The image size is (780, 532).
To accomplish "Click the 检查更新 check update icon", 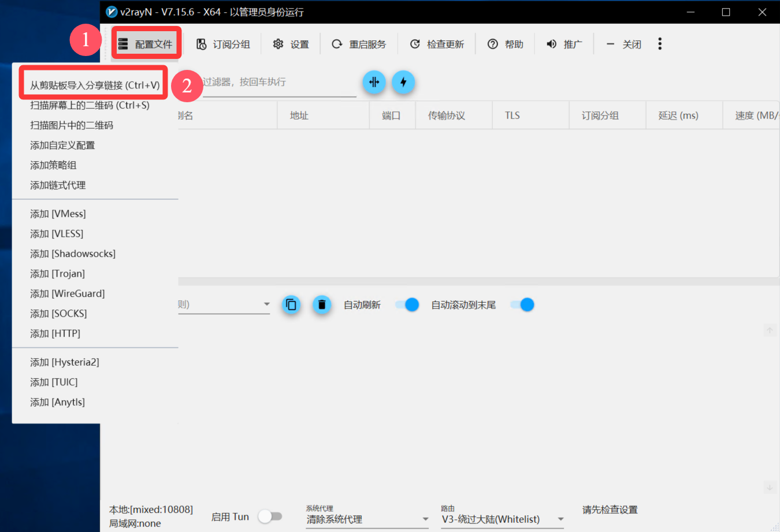I will pyautogui.click(x=415, y=44).
